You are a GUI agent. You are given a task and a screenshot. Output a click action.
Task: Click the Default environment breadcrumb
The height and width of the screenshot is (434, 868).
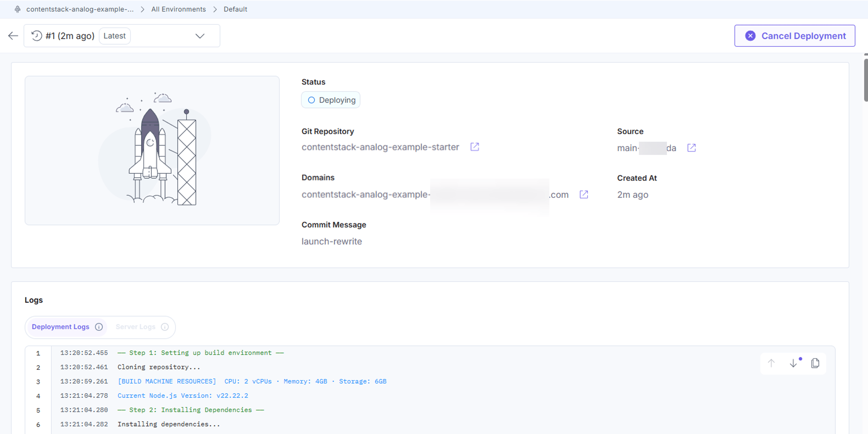pos(235,9)
